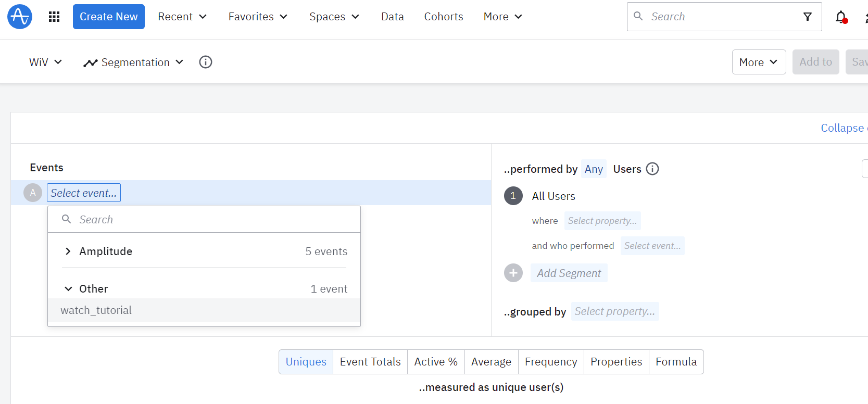868x404 pixels.
Task: Switch measurement to Event Totals
Action: pyautogui.click(x=370, y=362)
